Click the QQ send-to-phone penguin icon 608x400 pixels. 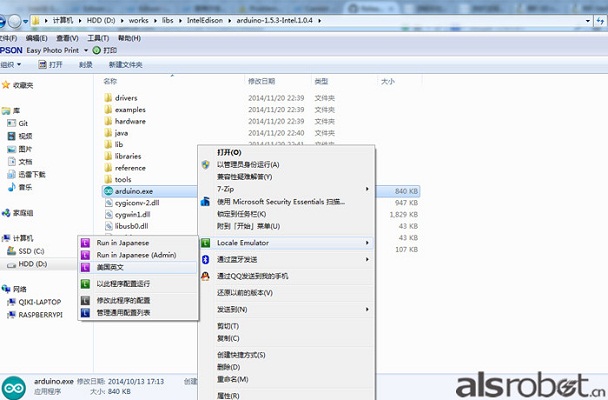(x=205, y=275)
